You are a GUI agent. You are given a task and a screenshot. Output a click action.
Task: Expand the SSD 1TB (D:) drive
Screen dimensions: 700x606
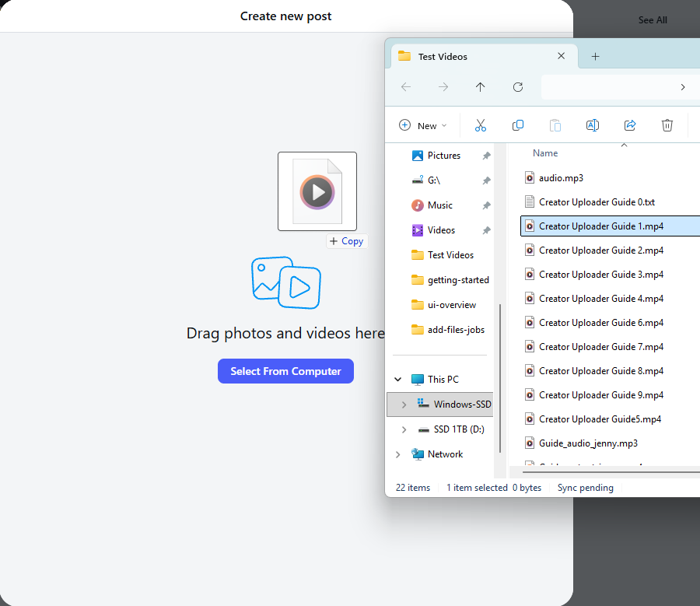[404, 429]
